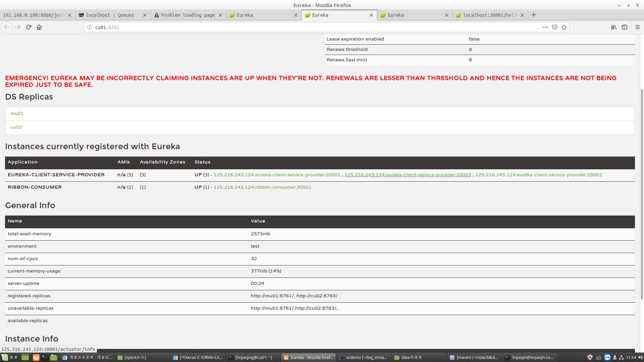This screenshot has width=644, height=362.
Task: Close the 192.168.0.100:8088 tab
Action: pyautogui.click(x=69, y=15)
